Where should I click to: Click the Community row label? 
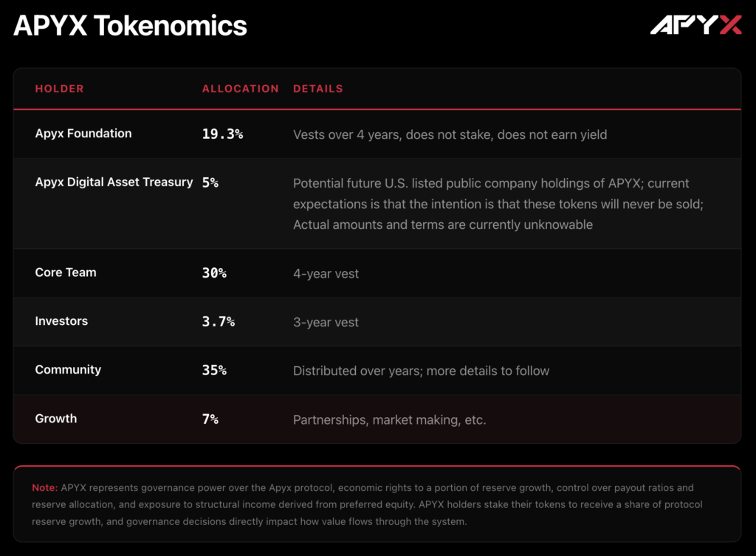(x=68, y=370)
